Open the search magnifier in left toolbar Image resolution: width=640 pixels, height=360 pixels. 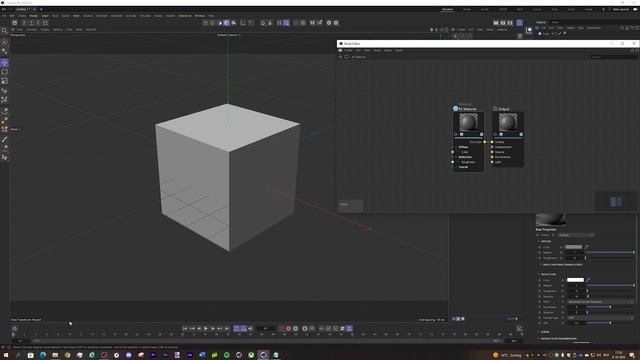pyautogui.click(x=4, y=31)
